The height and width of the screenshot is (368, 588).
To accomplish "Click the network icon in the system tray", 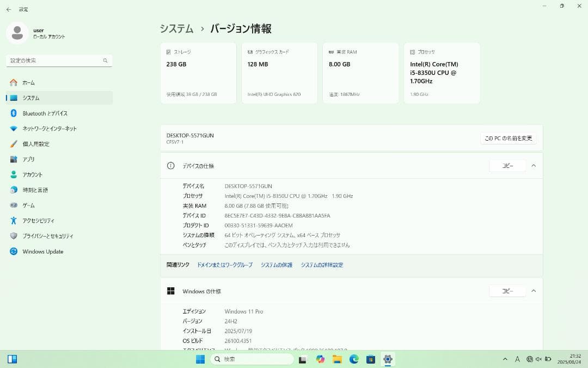I will point(529,360).
